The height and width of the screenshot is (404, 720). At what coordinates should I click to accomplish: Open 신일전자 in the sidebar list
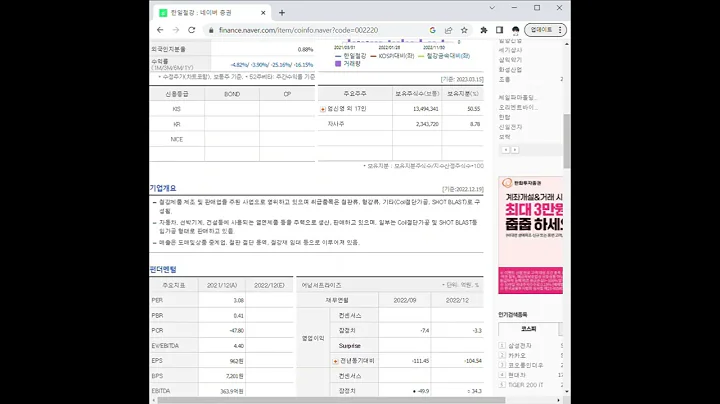[510, 127]
